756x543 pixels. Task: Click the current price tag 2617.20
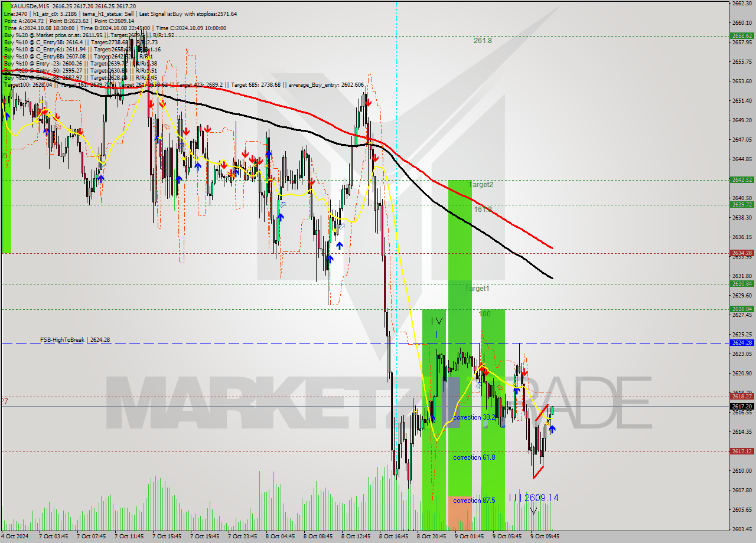(742, 406)
